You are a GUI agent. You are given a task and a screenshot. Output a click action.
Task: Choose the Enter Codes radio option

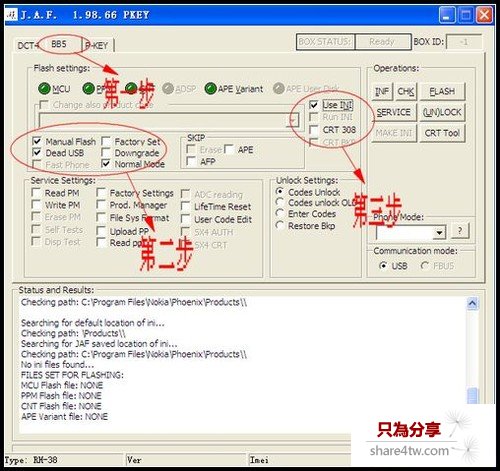tap(280, 213)
